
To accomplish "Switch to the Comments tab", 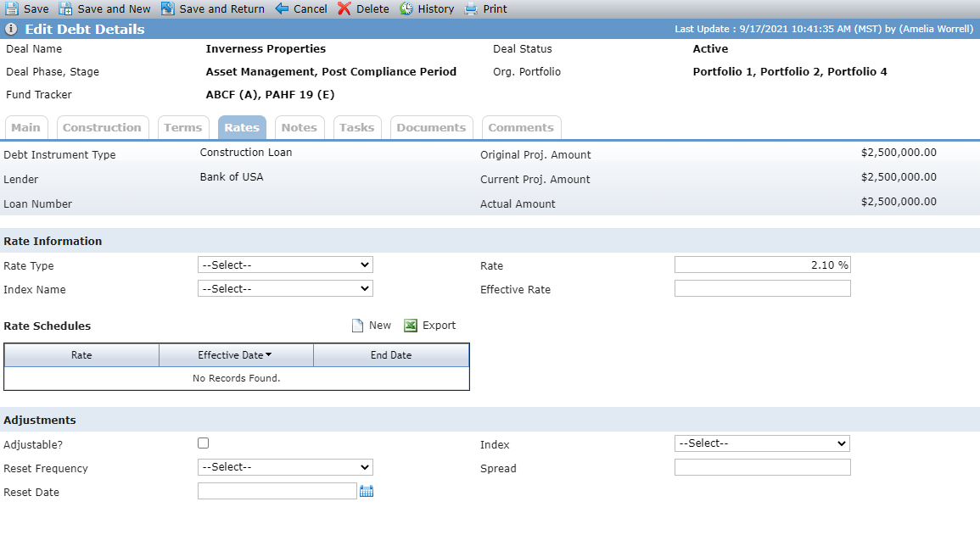I will [x=521, y=127].
